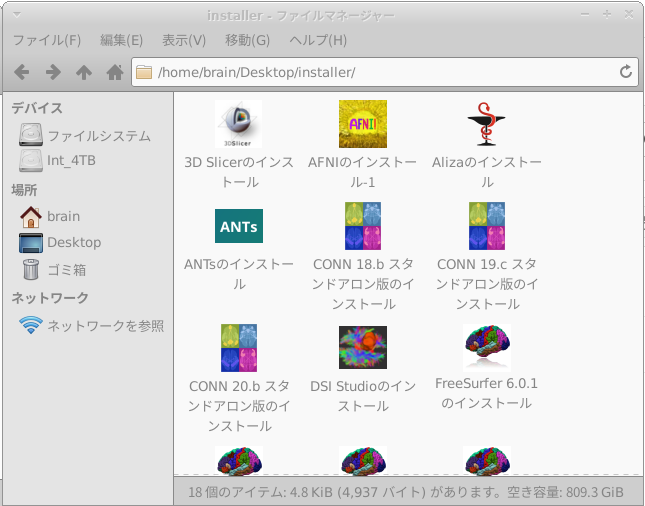This screenshot has width=645, height=506.
Task: Select the AFNI installer icon
Action: click(363, 124)
